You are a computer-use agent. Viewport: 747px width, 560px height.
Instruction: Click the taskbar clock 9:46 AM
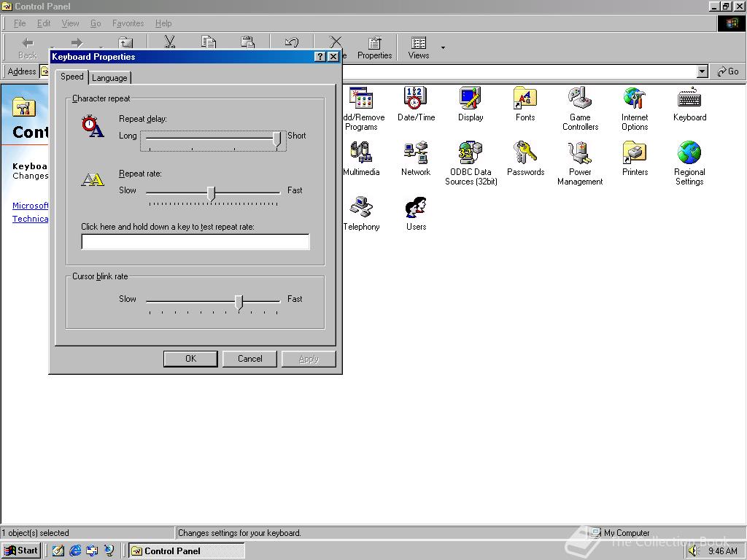[x=722, y=551]
